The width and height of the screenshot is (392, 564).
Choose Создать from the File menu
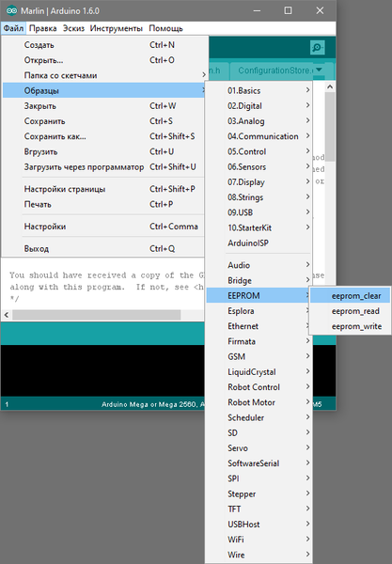click(105, 45)
